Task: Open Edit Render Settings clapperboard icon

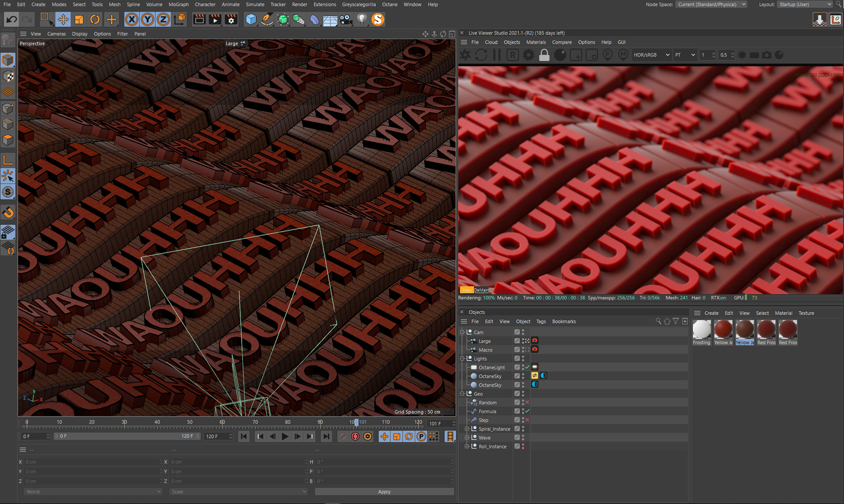Action: click(x=231, y=19)
